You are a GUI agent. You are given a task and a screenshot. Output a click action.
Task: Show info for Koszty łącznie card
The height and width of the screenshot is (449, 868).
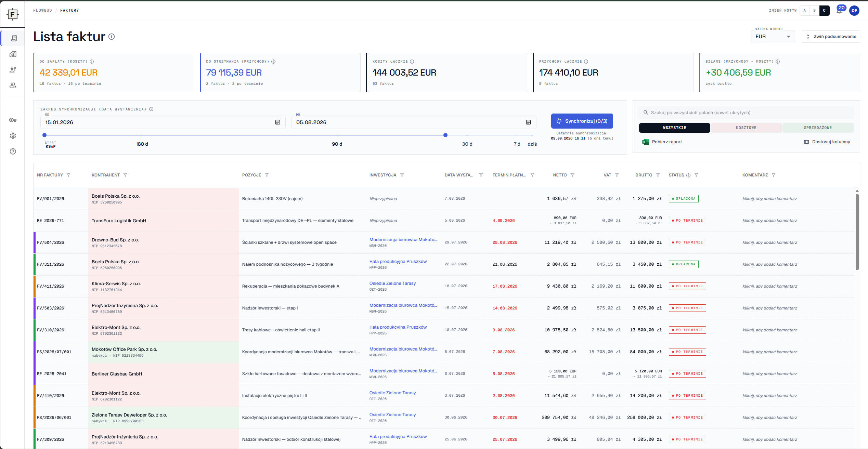coord(412,62)
